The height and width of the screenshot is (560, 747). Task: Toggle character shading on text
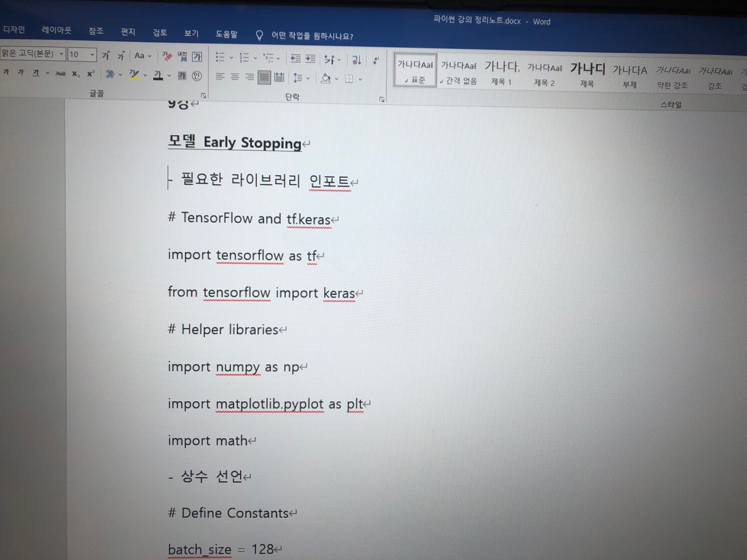tap(182, 76)
